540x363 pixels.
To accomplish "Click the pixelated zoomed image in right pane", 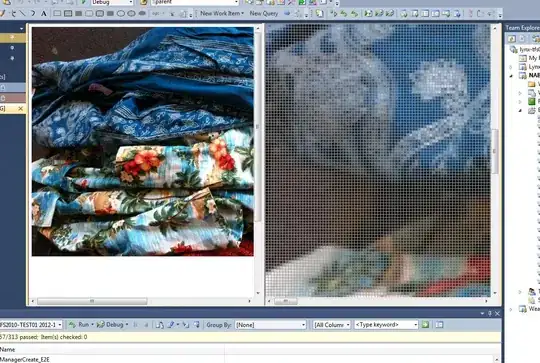I will coord(378,160).
